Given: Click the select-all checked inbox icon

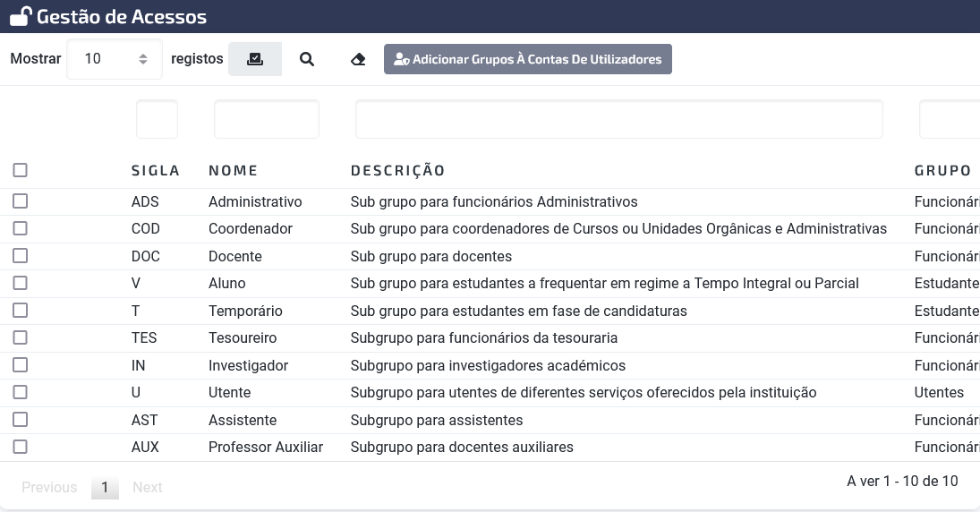Looking at the screenshot, I should [x=255, y=59].
